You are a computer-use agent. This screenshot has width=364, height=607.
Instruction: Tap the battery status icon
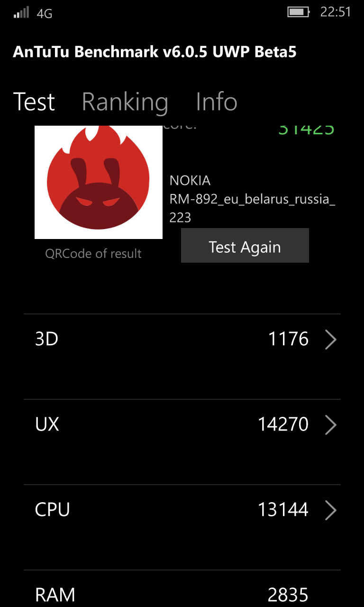coord(299,12)
